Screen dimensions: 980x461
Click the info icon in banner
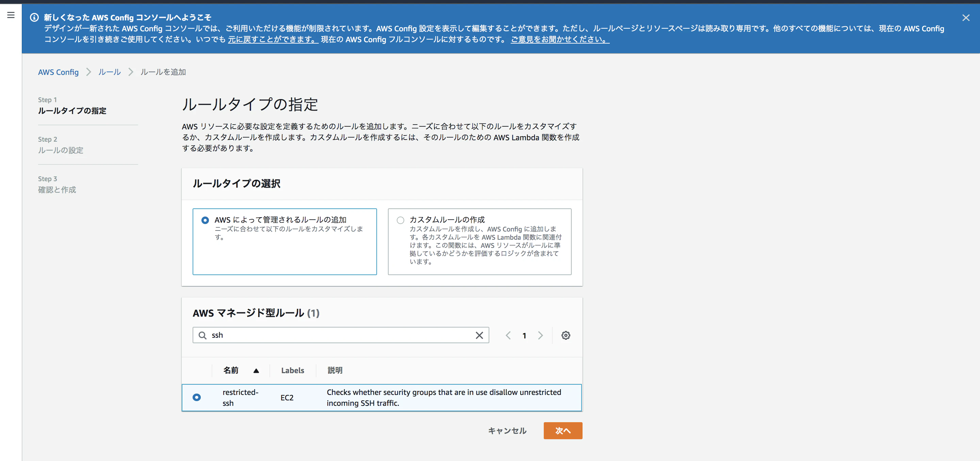(x=34, y=17)
